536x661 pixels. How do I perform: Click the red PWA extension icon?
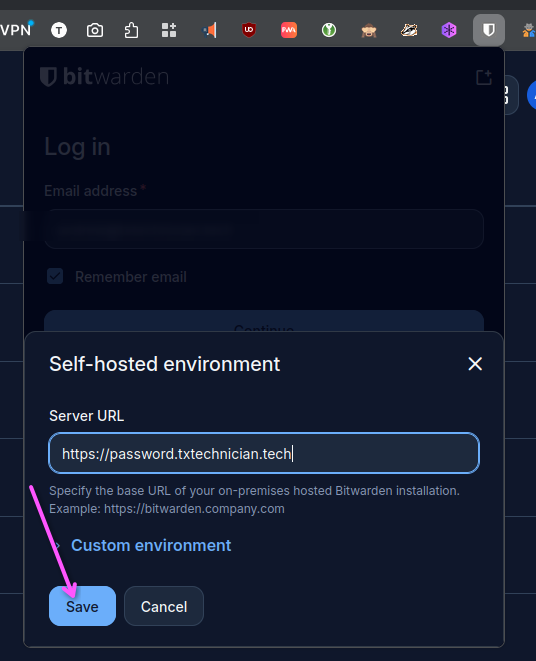(x=289, y=30)
